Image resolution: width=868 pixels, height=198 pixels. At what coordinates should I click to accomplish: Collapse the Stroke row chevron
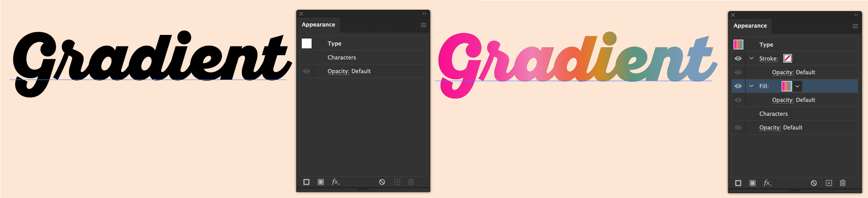(x=751, y=58)
